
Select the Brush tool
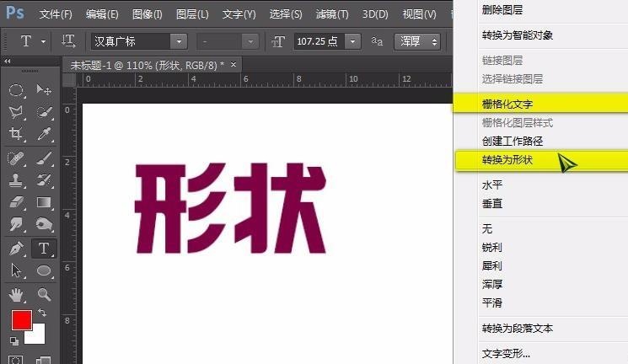43,158
